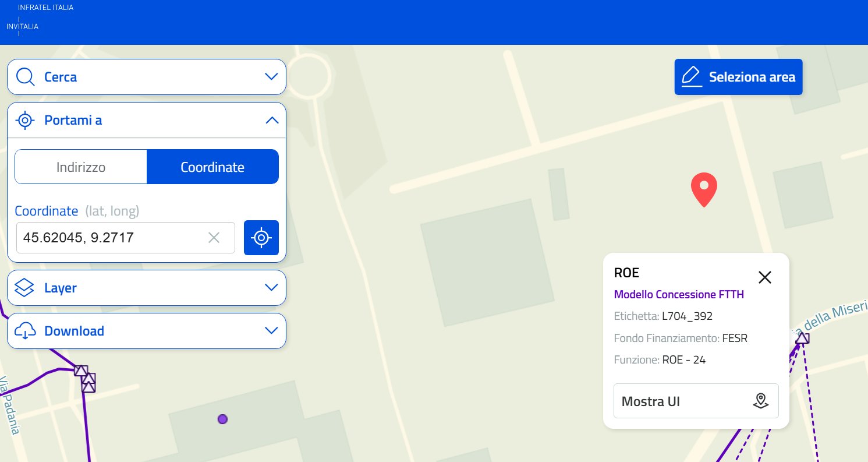This screenshot has width=868, height=462.
Task: Click the magnifying glass search icon
Action: tap(26, 77)
